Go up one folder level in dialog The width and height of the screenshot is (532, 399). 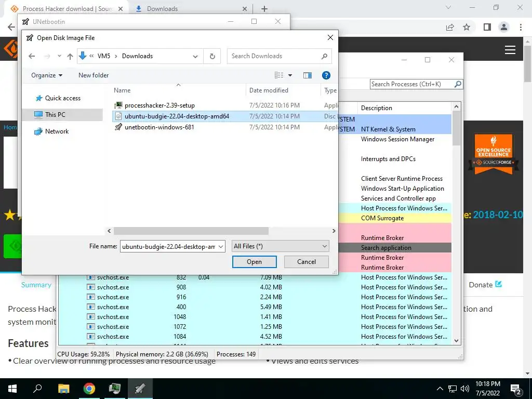pos(70,56)
